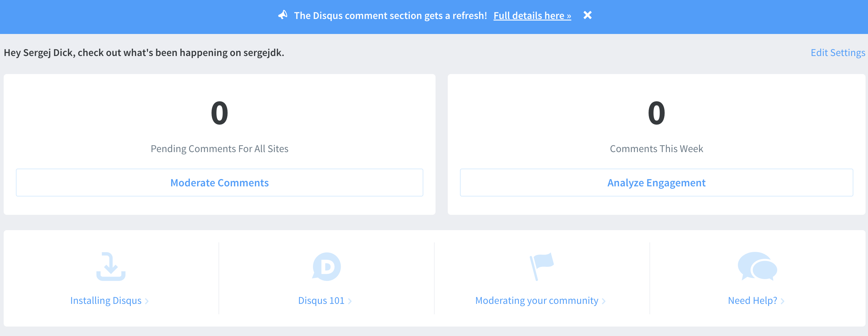This screenshot has height=336, width=868.
Task: Open the Full details here link
Action: 532,16
